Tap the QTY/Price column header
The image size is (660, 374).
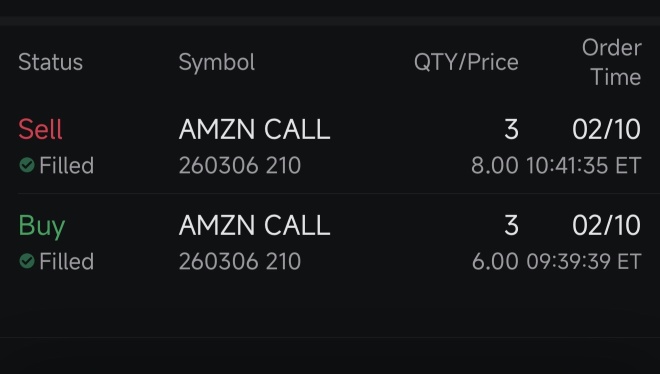[x=466, y=62]
